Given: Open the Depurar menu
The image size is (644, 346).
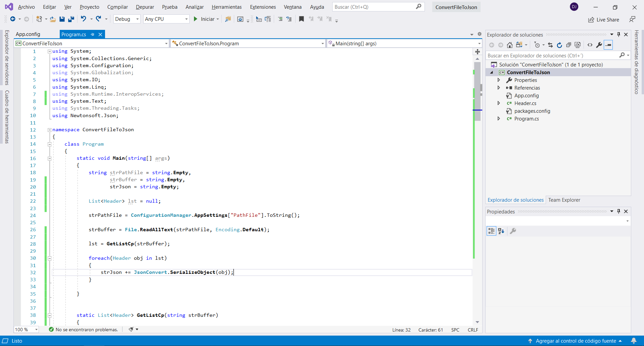Looking at the screenshot, I should point(145,7).
